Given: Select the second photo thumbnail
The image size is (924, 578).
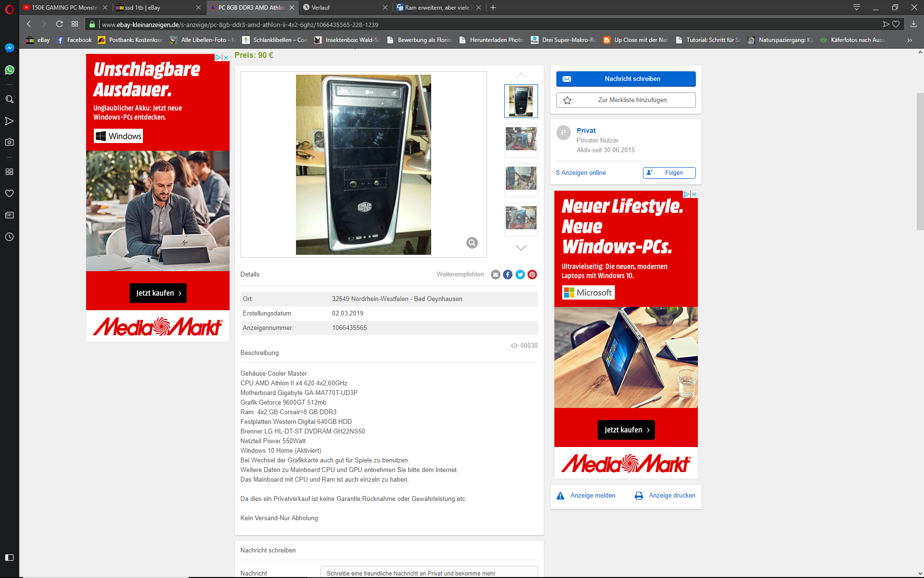Looking at the screenshot, I should tap(521, 140).
